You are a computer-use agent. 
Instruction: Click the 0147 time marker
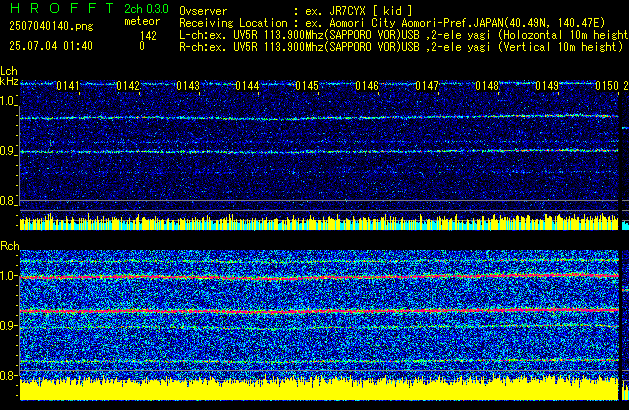click(427, 86)
